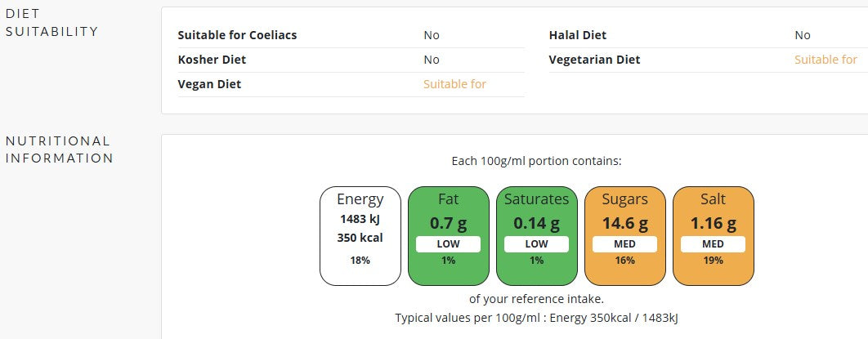The height and width of the screenshot is (339, 868).
Task: Click the MED badge under Salt
Action: [x=713, y=244]
